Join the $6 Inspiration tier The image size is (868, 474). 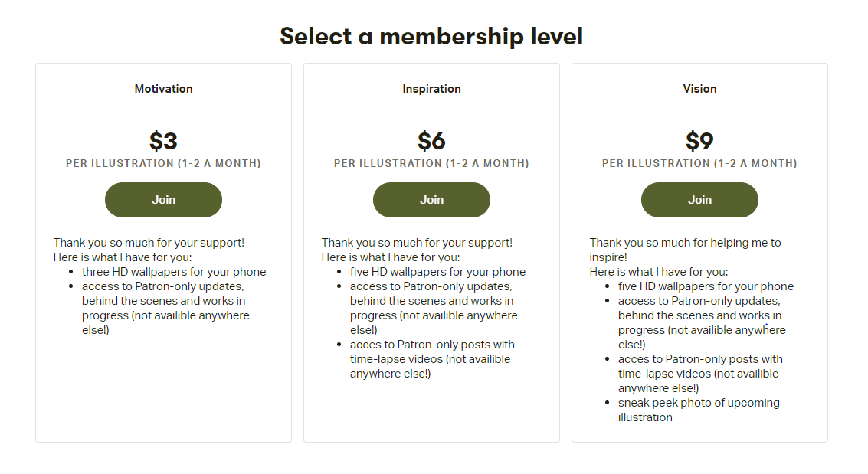(x=431, y=200)
